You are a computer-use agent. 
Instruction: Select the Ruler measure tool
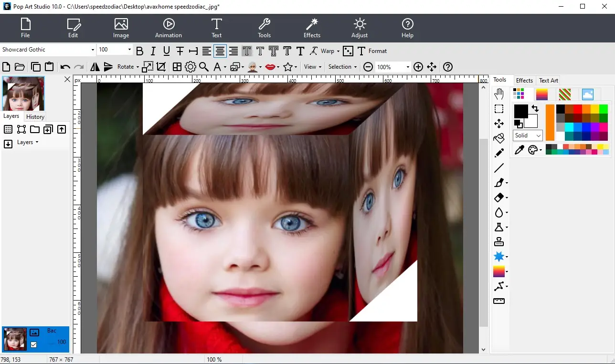point(499,301)
